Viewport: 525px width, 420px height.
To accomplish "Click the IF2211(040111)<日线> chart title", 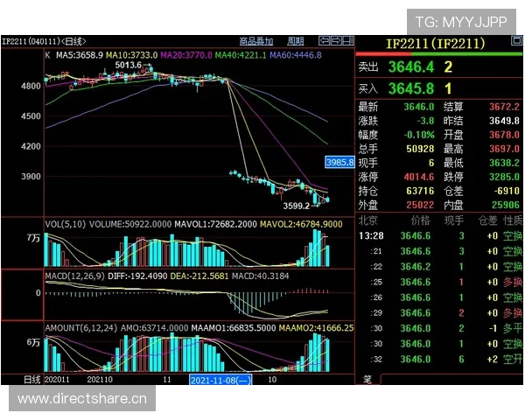I will pos(44,41).
